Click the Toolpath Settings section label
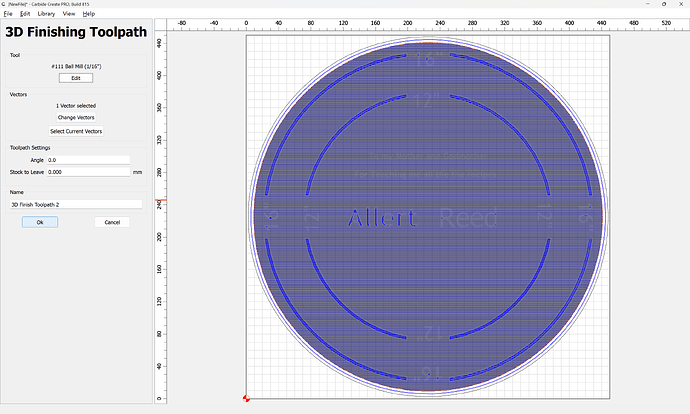This screenshot has height=414, width=690. click(x=30, y=148)
